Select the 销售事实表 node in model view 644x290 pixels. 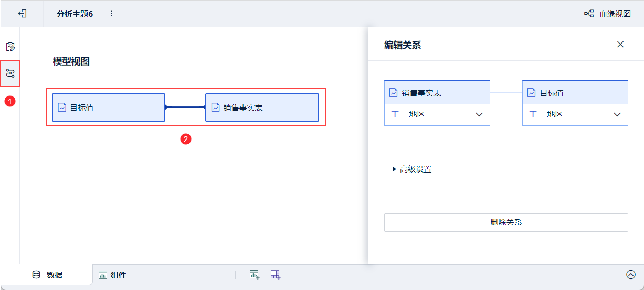(262, 108)
